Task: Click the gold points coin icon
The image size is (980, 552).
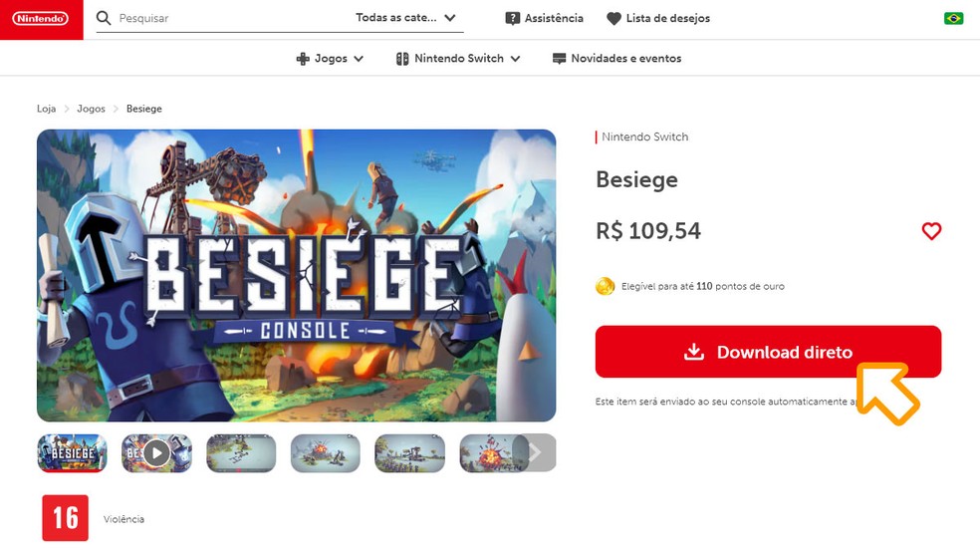Action: click(605, 286)
